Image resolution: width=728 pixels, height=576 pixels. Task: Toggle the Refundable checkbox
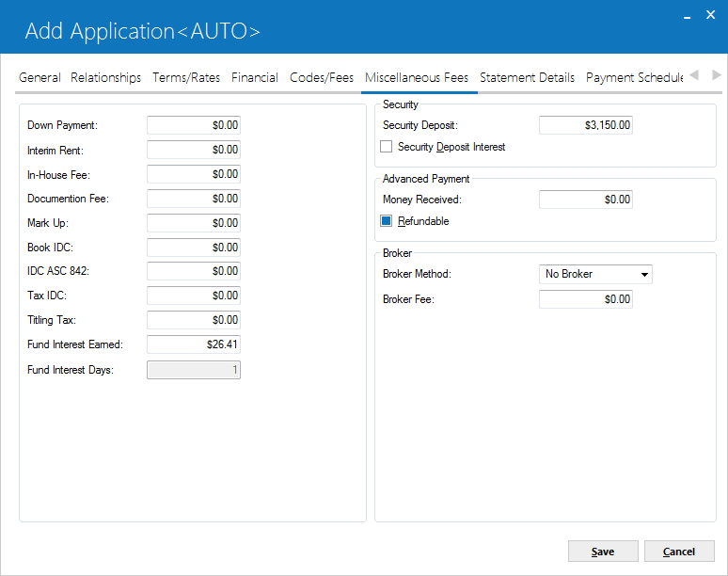point(386,220)
